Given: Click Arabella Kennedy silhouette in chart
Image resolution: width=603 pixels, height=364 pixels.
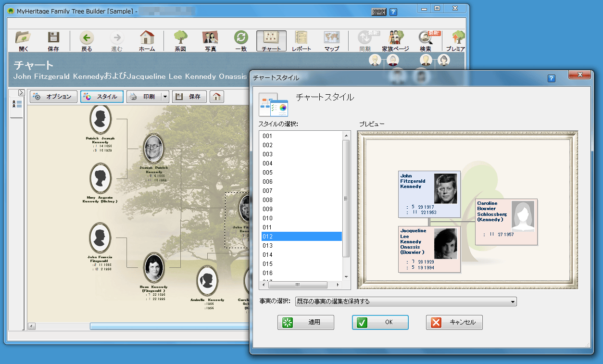Looking at the screenshot, I should point(207,281).
